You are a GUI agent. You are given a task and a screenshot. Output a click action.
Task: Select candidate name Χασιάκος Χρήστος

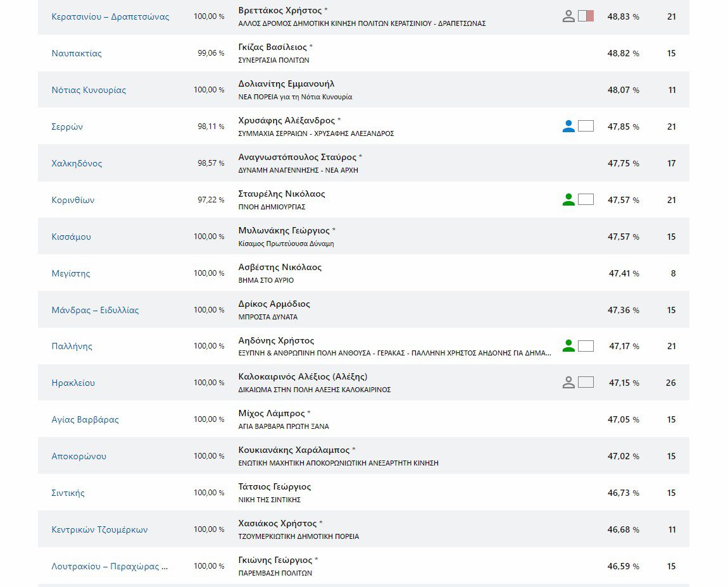point(277,523)
